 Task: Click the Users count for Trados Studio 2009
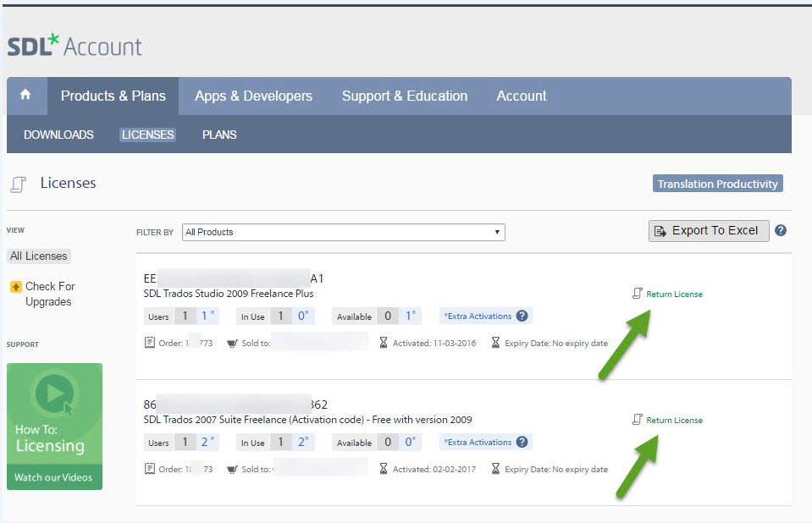[x=196, y=316]
